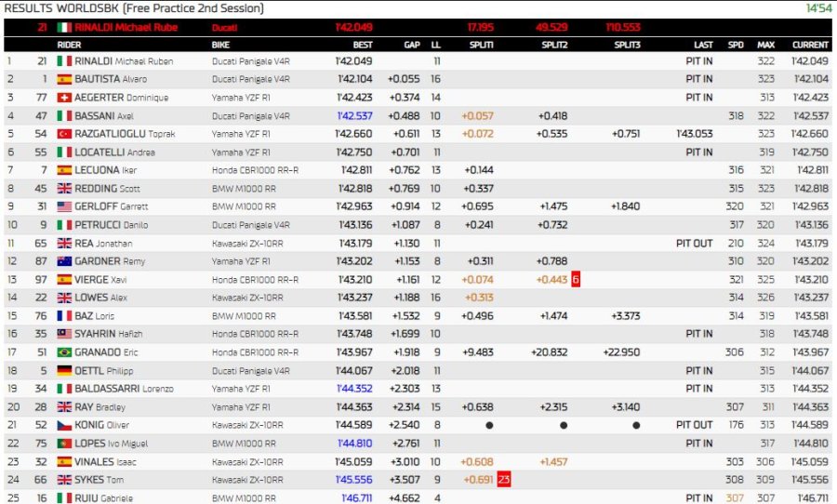This screenshot has width=837, height=504.
Task: Click Italian flag next to PETRUCCI
Action: click(64, 225)
